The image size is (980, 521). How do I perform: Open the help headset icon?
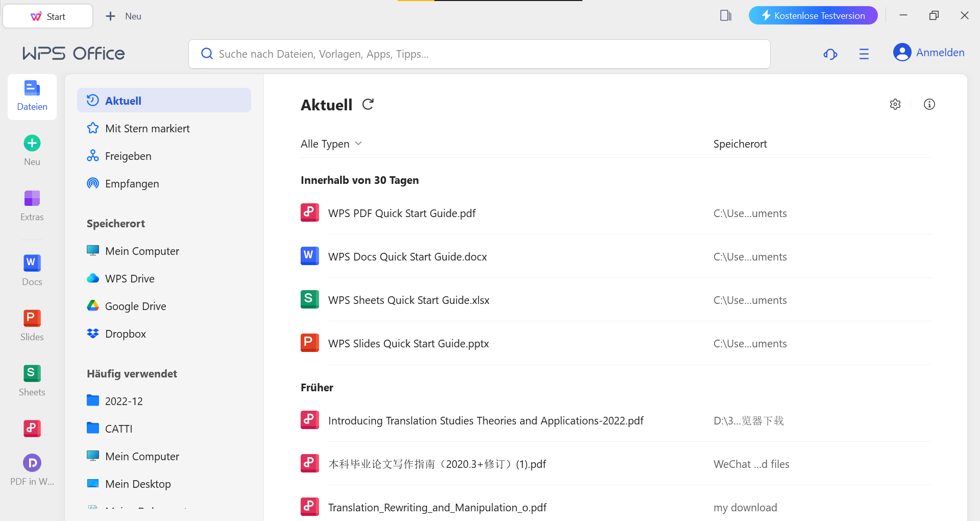830,54
